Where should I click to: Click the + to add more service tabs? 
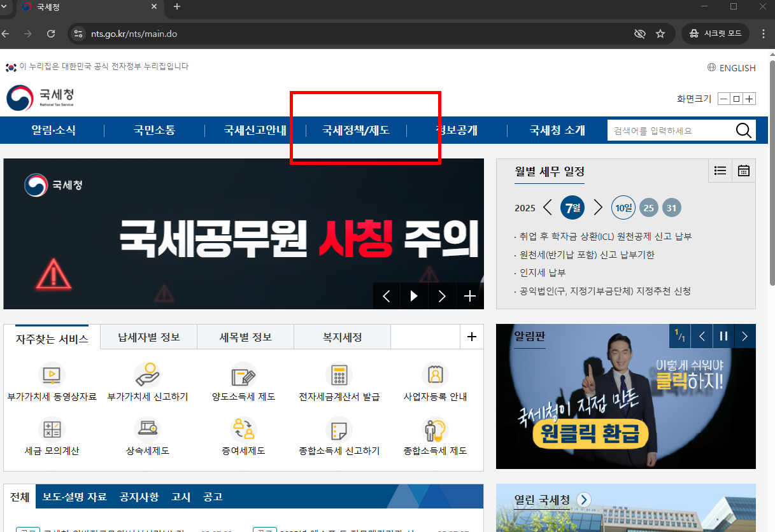pos(471,337)
